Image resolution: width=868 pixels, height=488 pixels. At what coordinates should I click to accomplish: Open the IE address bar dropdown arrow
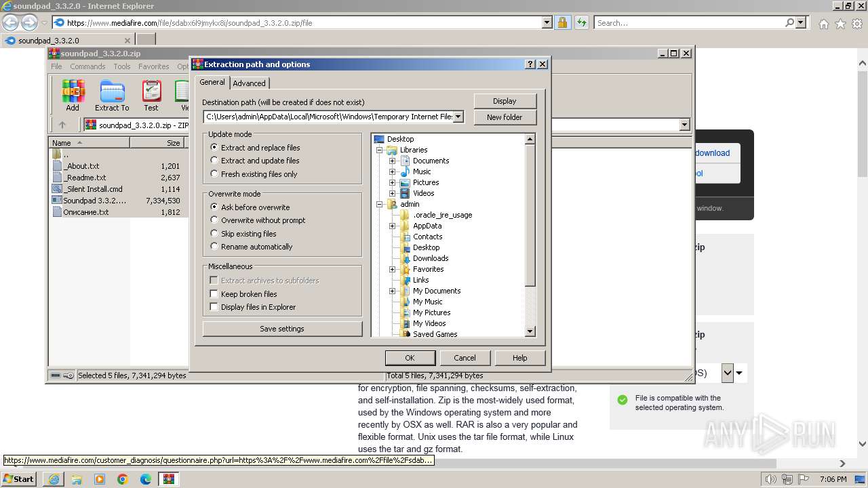click(547, 22)
